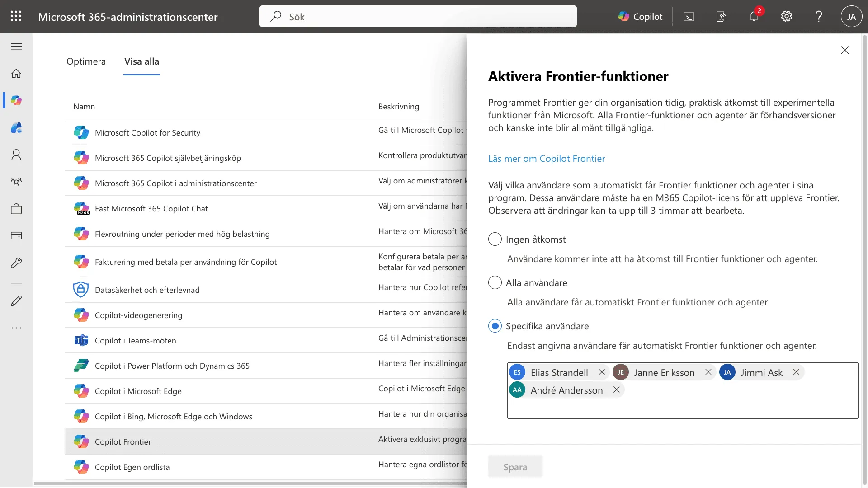868x488 pixels.
Task: Show all sidebar items via ellipsis
Action: point(16,328)
